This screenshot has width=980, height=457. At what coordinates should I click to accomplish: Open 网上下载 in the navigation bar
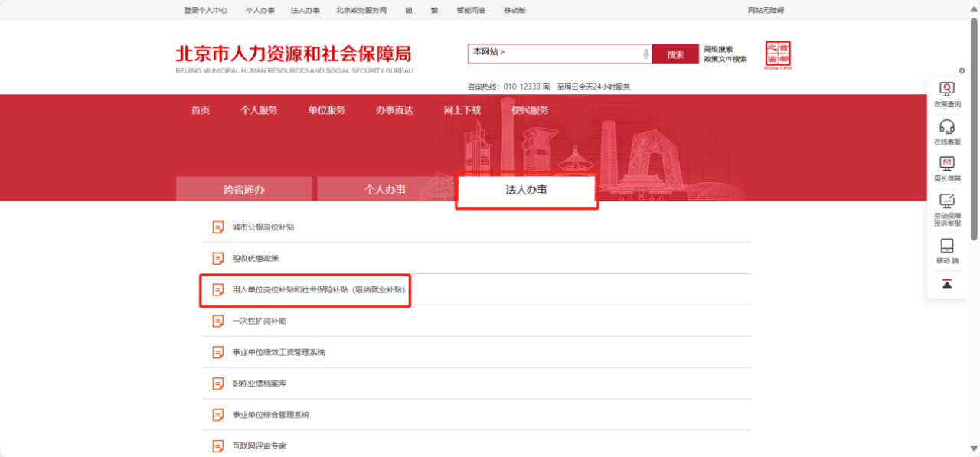coord(462,110)
